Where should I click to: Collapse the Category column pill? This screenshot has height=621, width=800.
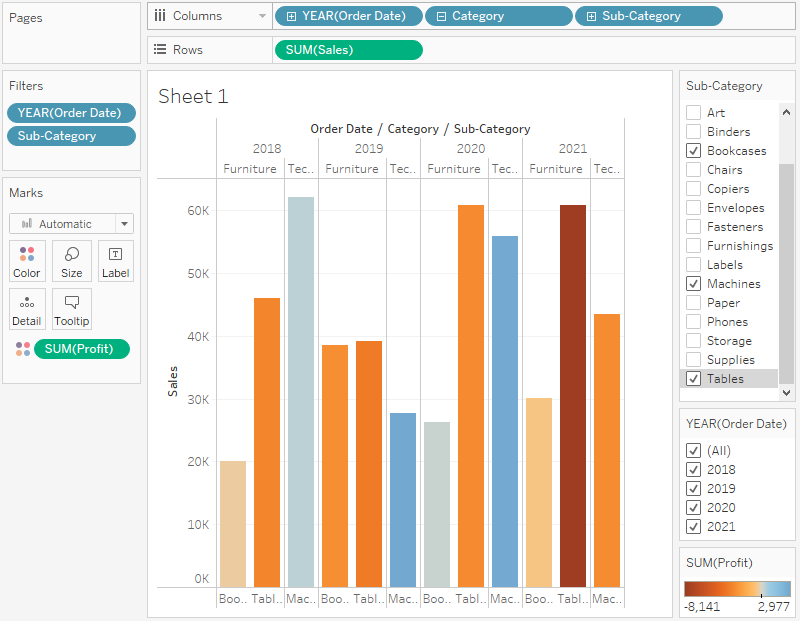click(x=440, y=16)
